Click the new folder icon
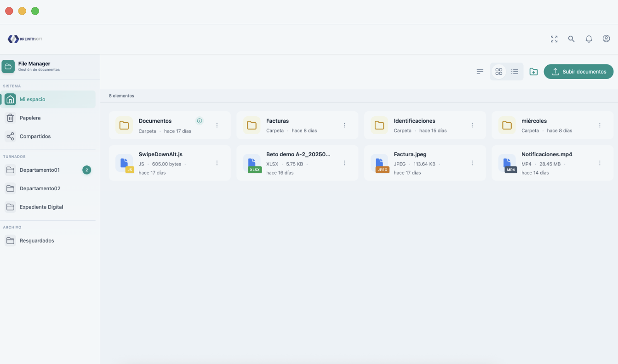 (533, 72)
